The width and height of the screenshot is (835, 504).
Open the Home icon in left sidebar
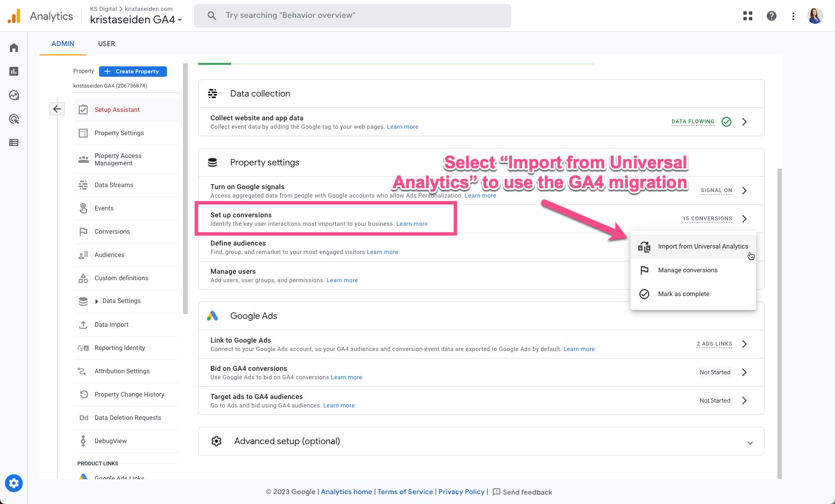coord(14,48)
